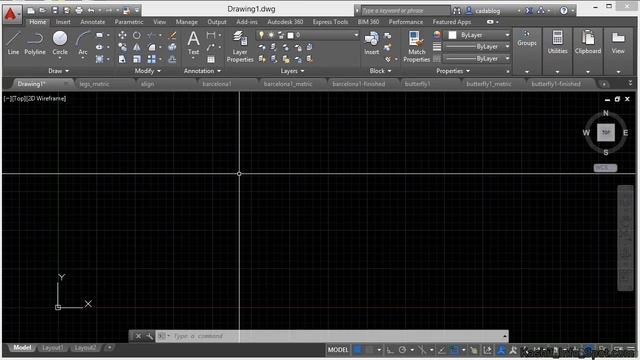Click the TOP face of ViewCube
640x360 pixels.
click(606, 132)
